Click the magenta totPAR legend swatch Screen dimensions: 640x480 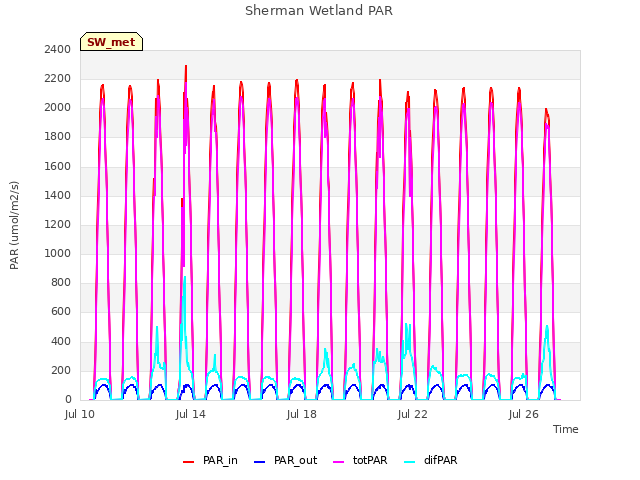339,462
